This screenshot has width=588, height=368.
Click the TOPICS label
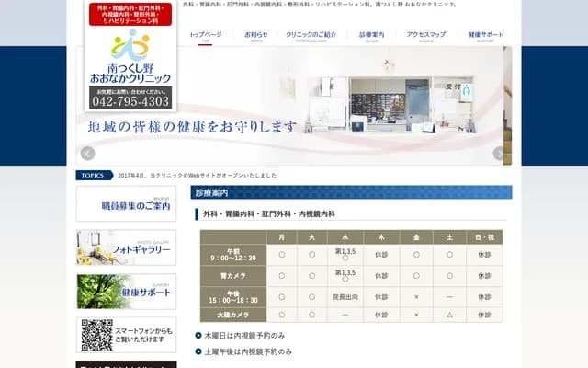pos(93,175)
